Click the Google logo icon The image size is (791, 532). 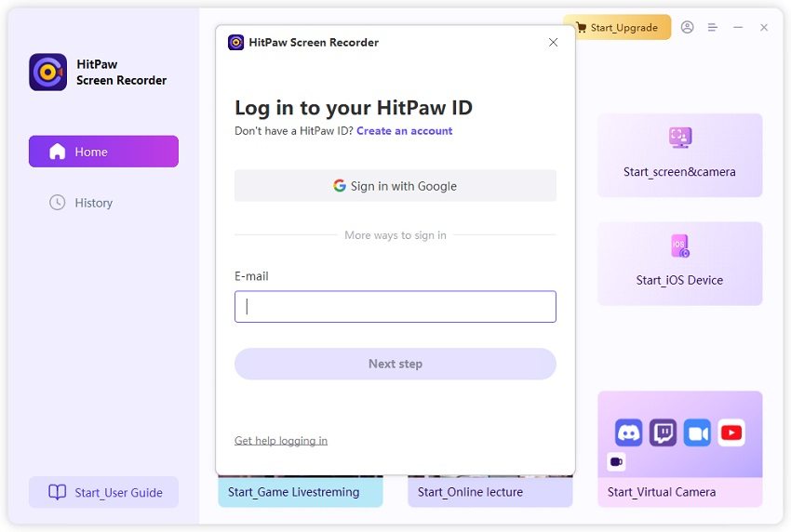(340, 186)
